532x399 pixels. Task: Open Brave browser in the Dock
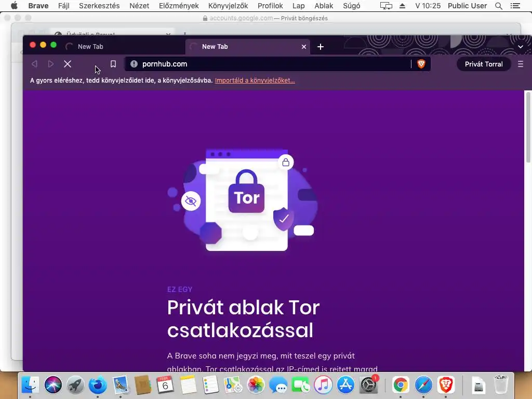click(x=445, y=385)
